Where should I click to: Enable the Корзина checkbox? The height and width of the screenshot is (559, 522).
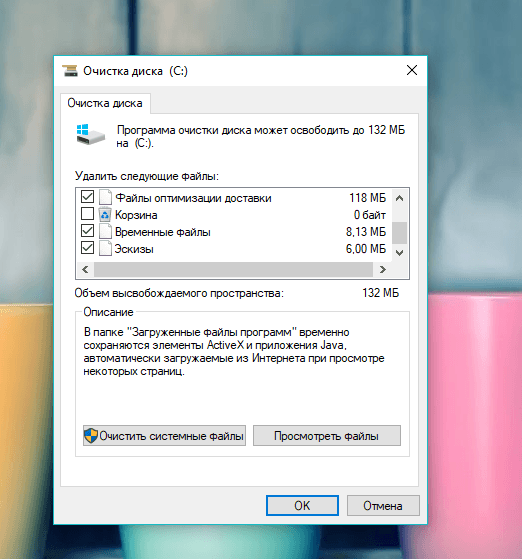point(87,214)
